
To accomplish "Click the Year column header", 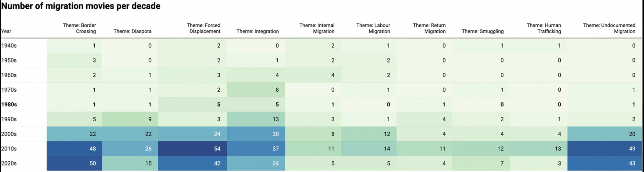I will point(6,31).
